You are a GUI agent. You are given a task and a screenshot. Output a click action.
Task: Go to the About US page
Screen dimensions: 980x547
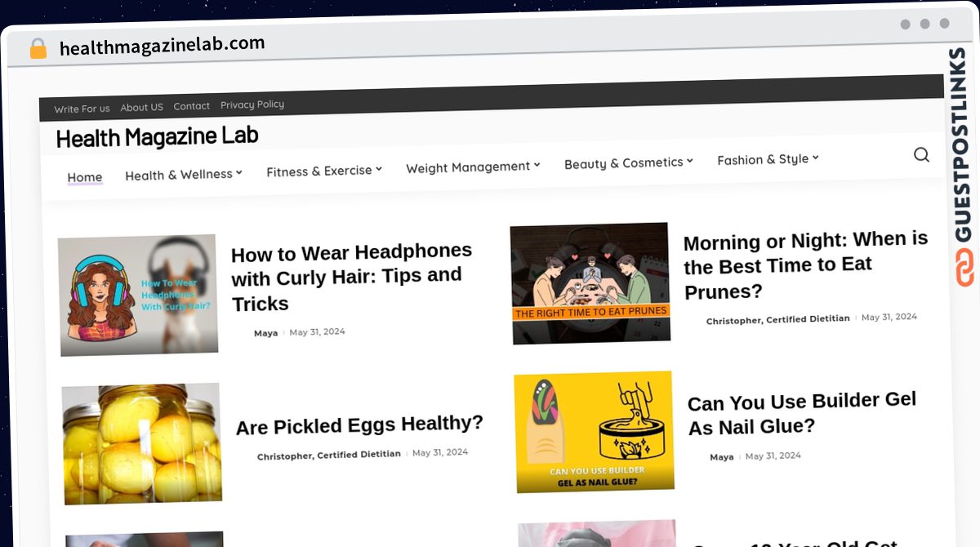click(x=141, y=107)
